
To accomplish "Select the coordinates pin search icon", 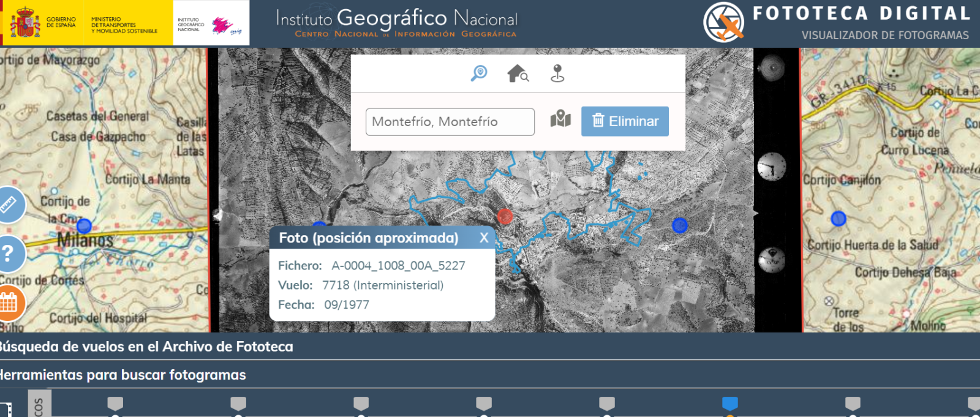I will (557, 73).
